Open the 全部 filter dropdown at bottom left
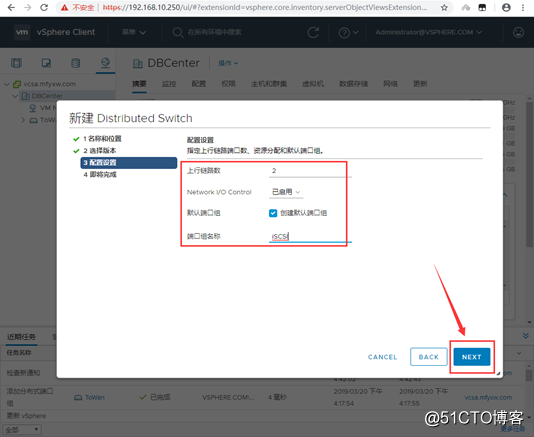This screenshot has height=437, width=534. coord(22,430)
